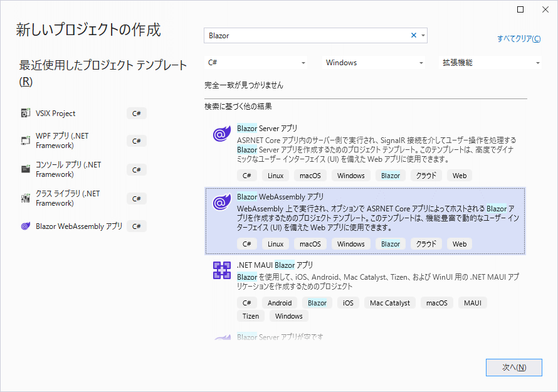Clear the Blazor search with the X icon

coord(413,35)
